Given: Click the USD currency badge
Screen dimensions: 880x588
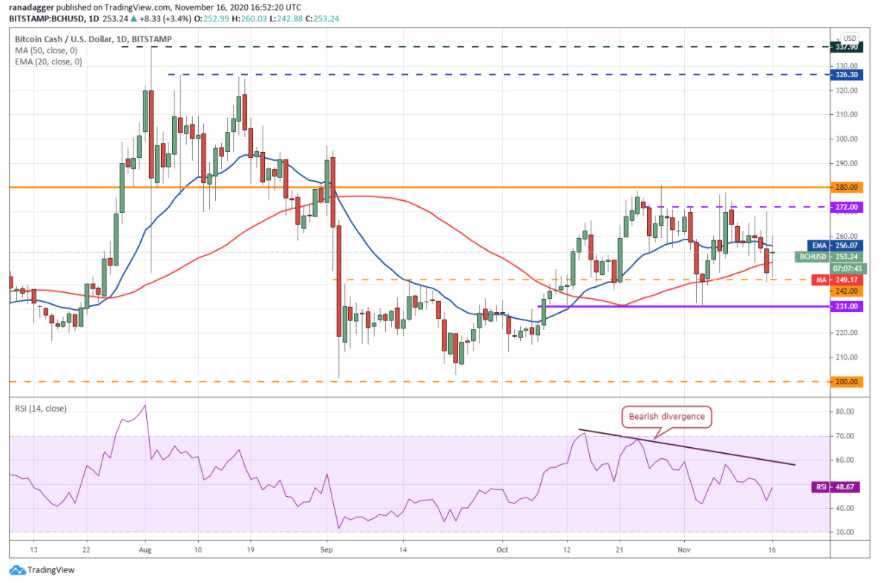Looking at the screenshot, I should 850,38.
